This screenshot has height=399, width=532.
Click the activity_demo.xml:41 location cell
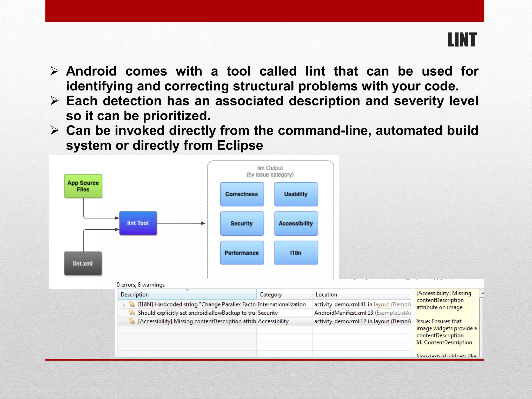[362, 304]
